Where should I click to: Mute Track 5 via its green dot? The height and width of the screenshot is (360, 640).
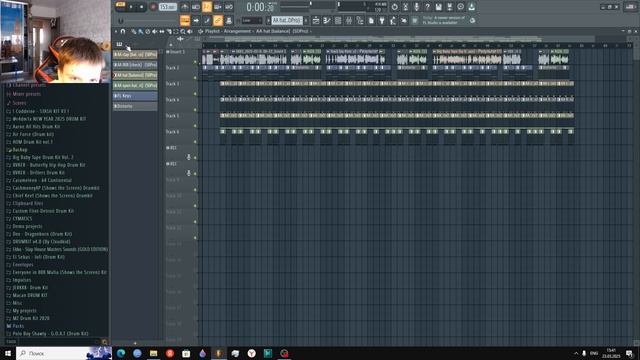pyautogui.click(x=195, y=126)
